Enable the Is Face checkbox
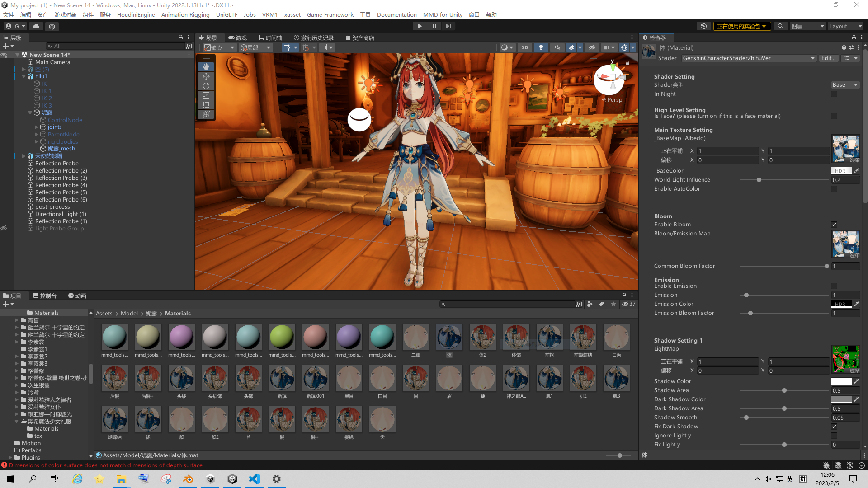Image resolution: width=868 pixels, height=488 pixels. 834,116
